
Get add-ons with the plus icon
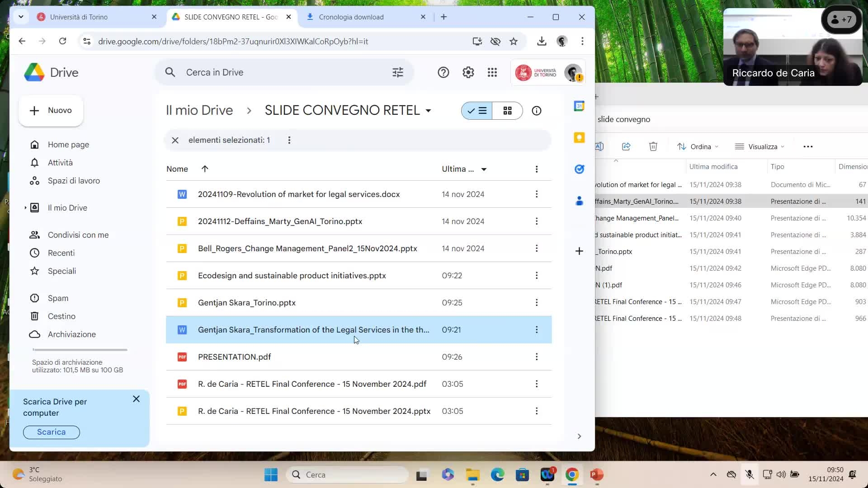[579, 251]
